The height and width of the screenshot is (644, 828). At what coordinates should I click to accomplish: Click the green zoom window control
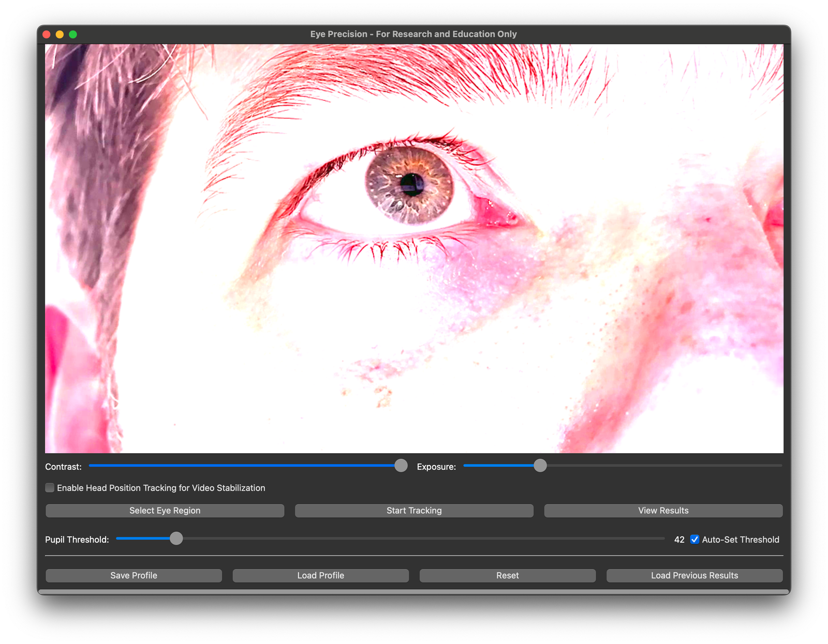[x=73, y=34]
